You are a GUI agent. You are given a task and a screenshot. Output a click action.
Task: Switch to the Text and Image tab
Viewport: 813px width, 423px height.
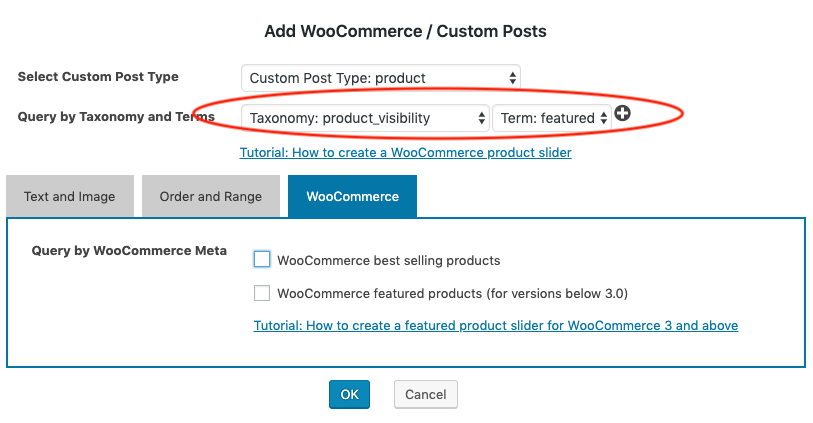tap(70, 197)
